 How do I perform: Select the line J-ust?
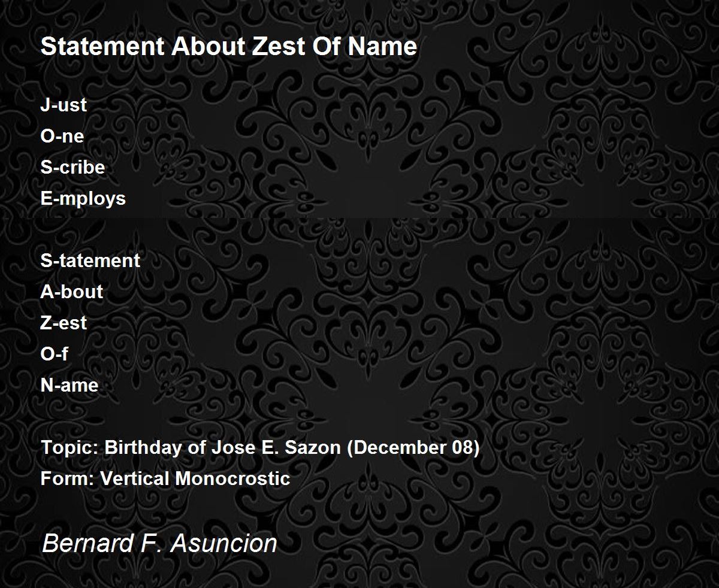point(64,105)
